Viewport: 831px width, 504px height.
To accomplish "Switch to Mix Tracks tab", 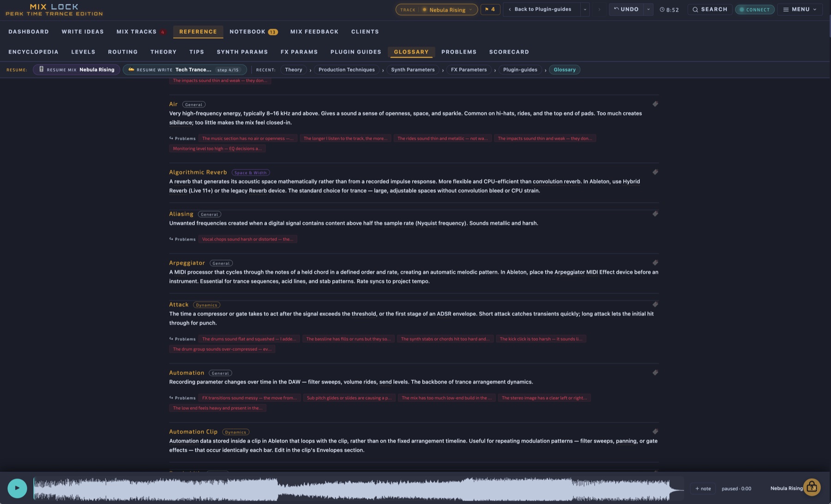I will tap(140, 32).
